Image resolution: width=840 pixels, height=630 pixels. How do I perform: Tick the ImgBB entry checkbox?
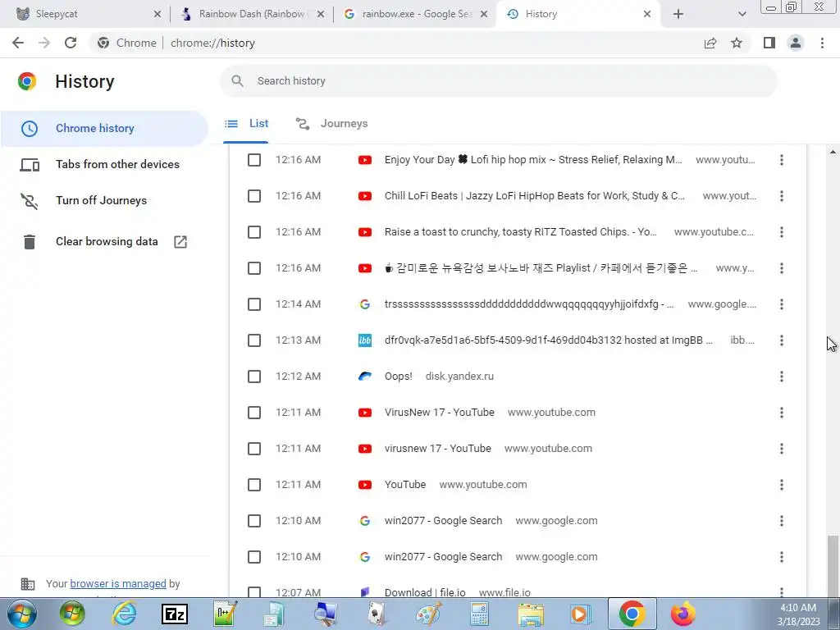[254, 340]
